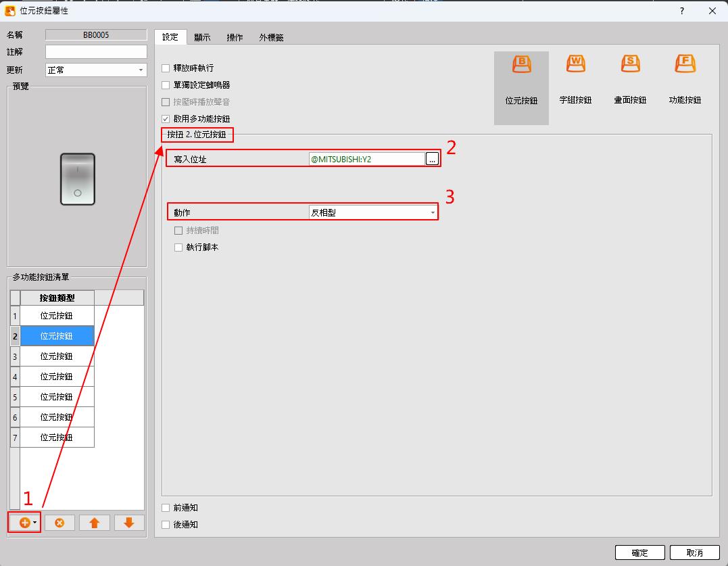Open the 操作 tab
The height and width of the screenshot is (566, 728).
coord(235,38)
